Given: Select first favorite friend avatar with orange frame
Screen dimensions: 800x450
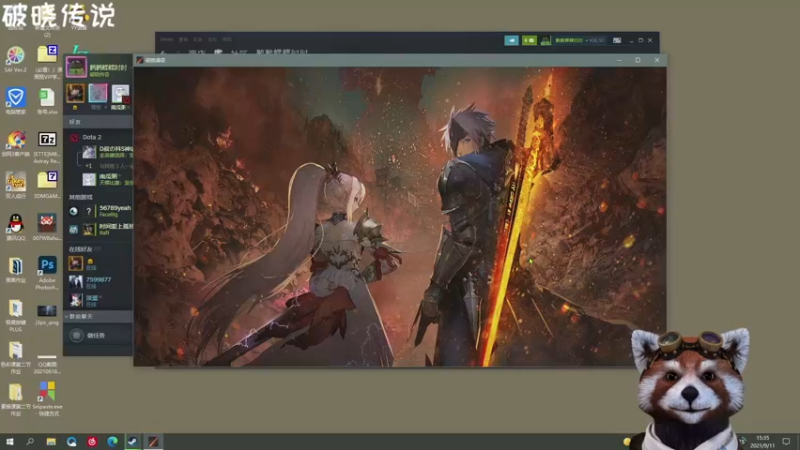Looking at the screenshot, I should (x=76, y=93).
